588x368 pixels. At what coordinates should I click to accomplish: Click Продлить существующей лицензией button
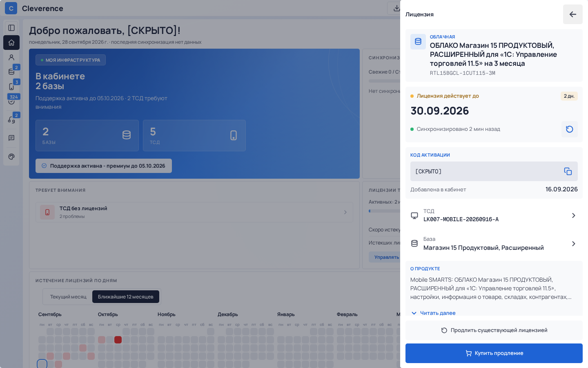tap(494, 330)
